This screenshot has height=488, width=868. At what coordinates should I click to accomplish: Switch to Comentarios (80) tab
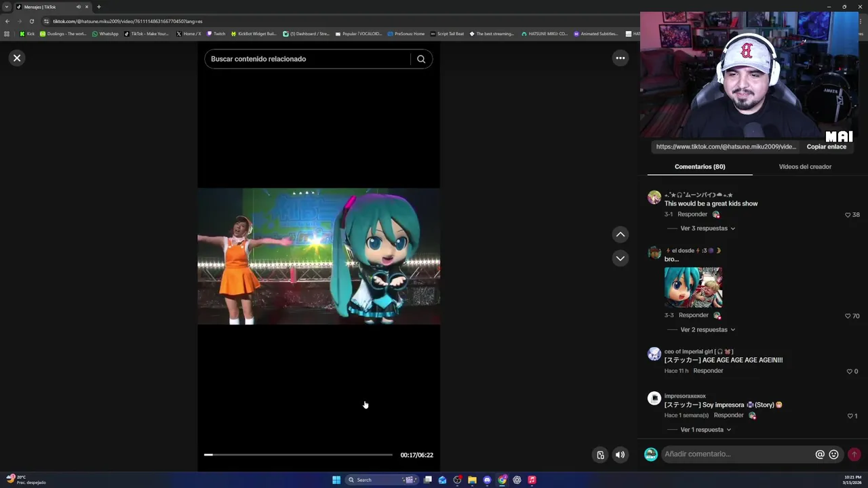[x=700, y=167]
